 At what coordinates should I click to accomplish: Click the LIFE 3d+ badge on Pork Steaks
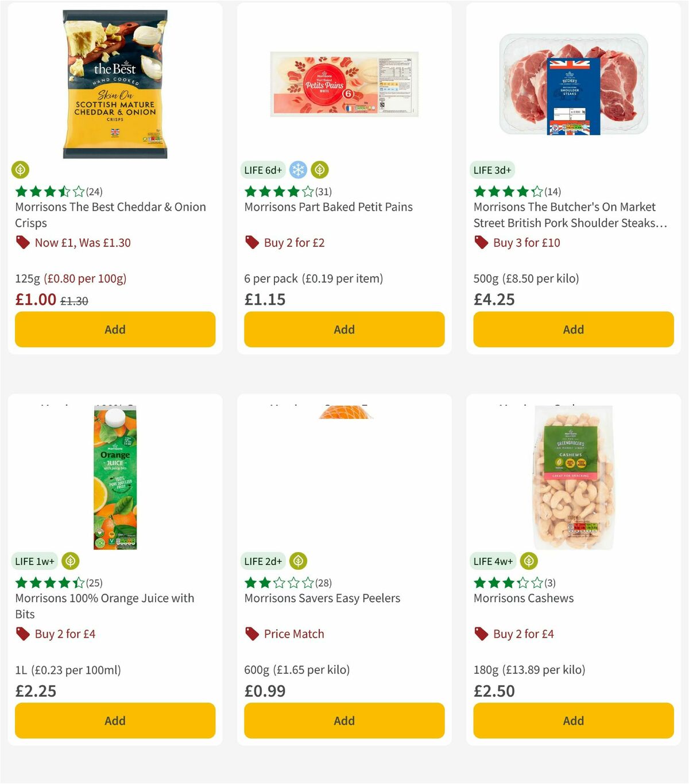pos(493,170)
